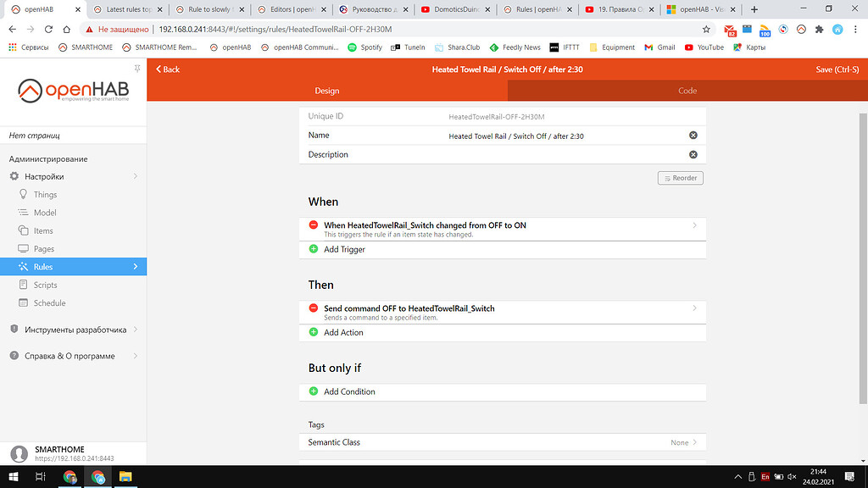This screenshot has width=868, height=488.
Task: Switch to the Code tab
Action: click(687, 89)
